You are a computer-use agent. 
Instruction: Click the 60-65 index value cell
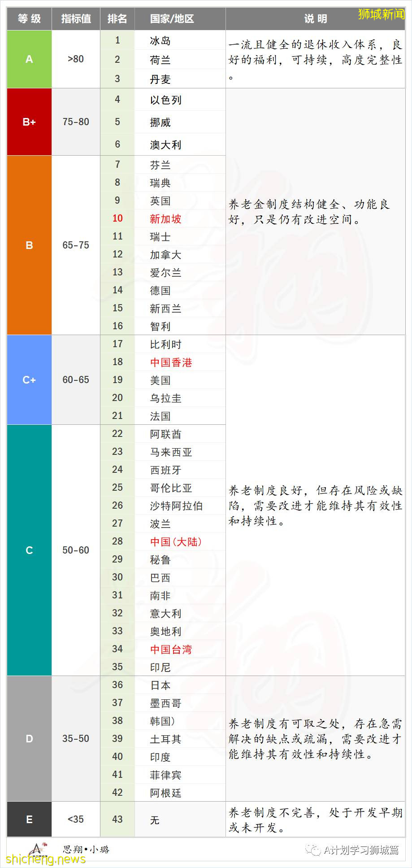[x=76, y=380]
